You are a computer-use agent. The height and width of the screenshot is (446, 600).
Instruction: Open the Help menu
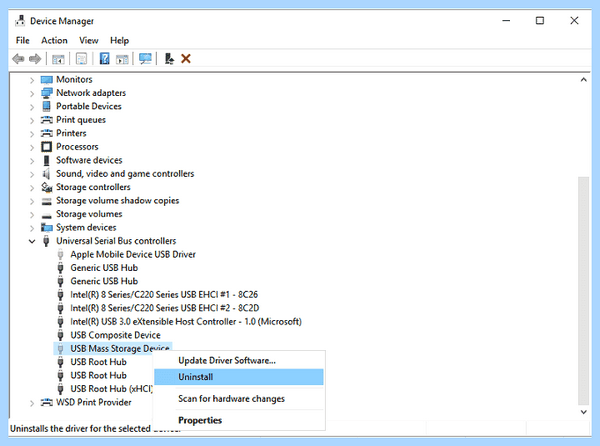point(119,40)
